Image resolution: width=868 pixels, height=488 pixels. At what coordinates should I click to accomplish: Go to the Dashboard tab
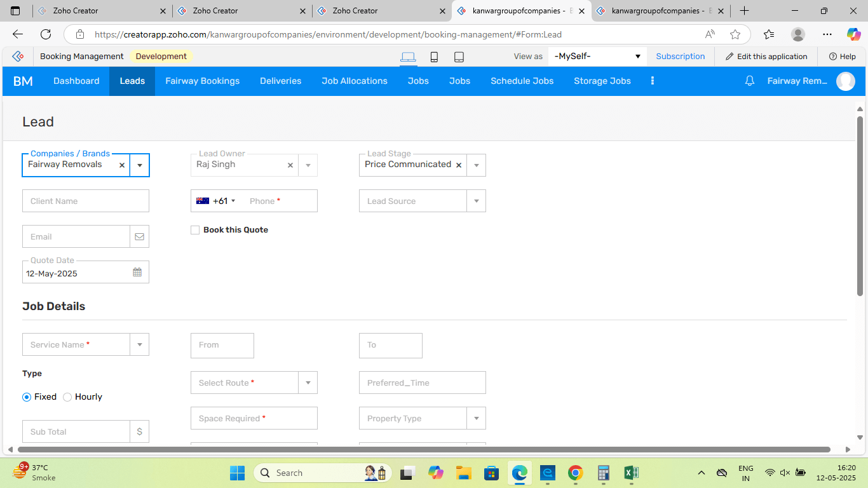coord(76,81)
